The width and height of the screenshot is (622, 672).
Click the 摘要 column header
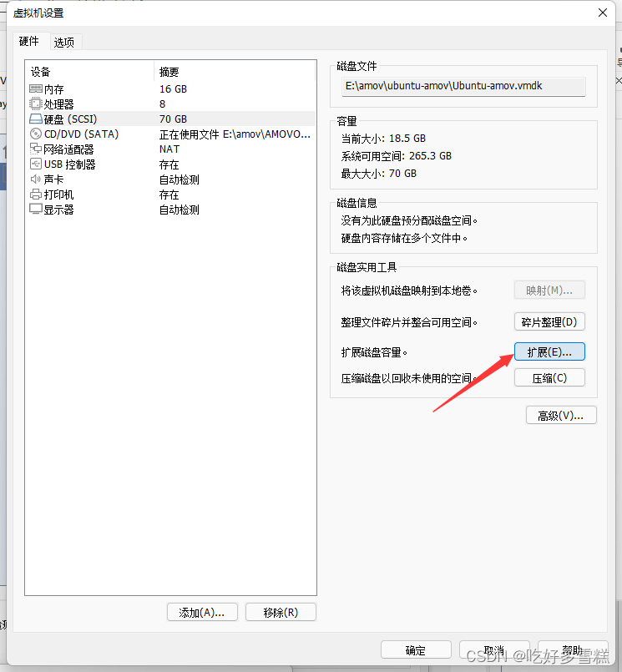coord(169,72)
